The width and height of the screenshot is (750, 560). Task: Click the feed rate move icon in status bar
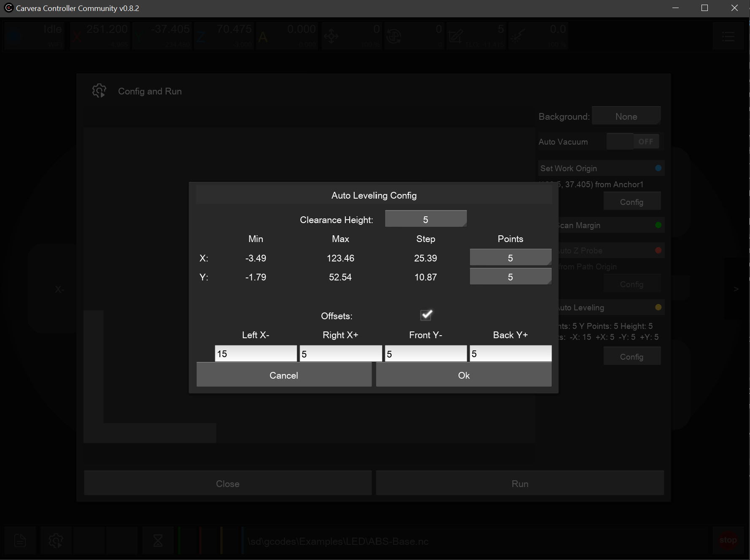[331, 37]
